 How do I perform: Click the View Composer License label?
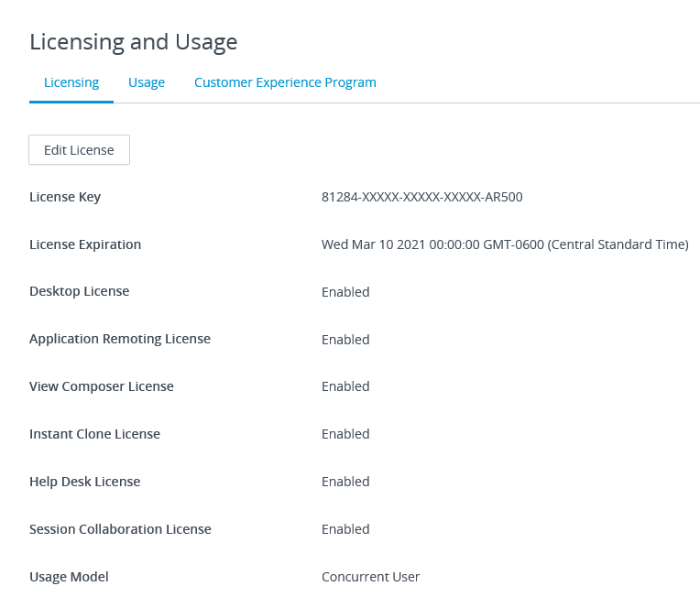(x=102, y=386)
